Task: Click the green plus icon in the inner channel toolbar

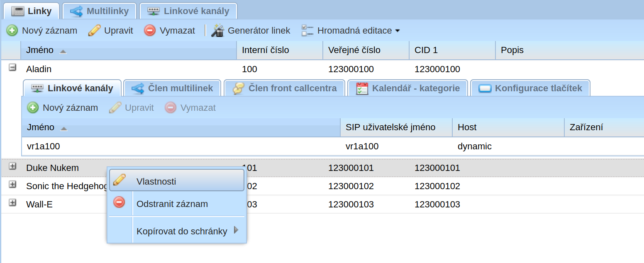Action: (33, 108)
